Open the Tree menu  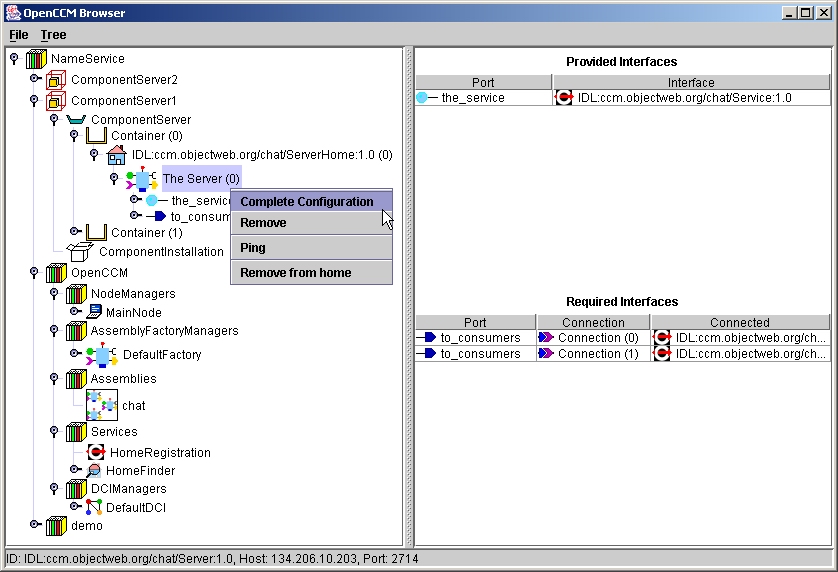pos(53,34)
